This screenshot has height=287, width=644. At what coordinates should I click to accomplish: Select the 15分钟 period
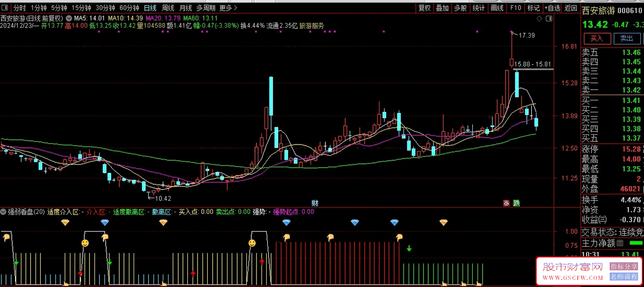coord(82,8)
